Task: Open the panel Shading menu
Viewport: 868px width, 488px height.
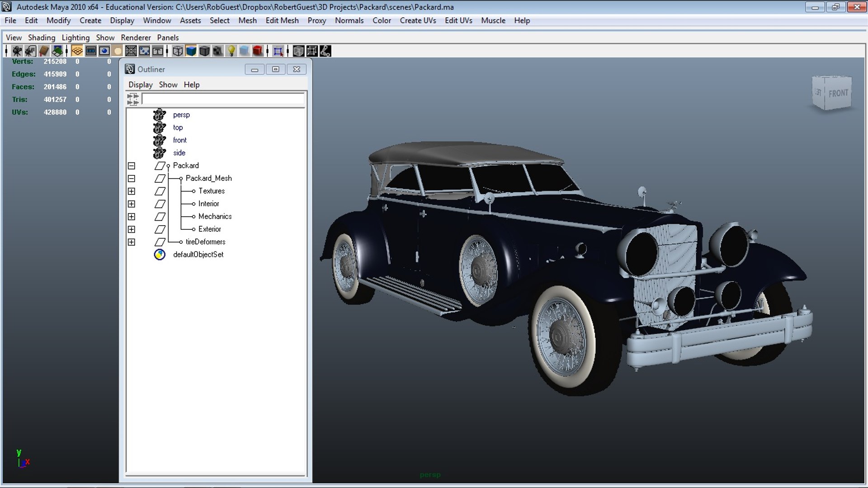Action: pos(42,38)
